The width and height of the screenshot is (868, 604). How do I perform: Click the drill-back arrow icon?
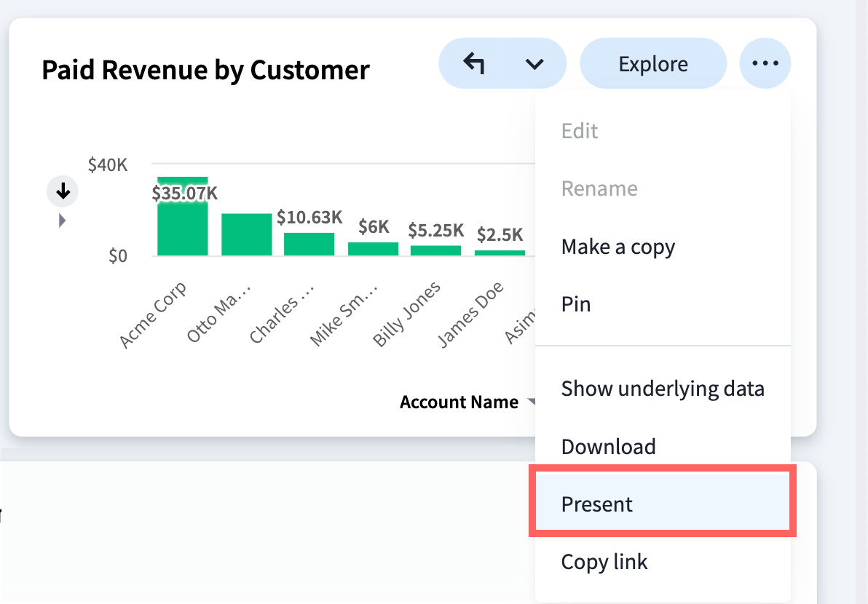[x=474, y=64]
